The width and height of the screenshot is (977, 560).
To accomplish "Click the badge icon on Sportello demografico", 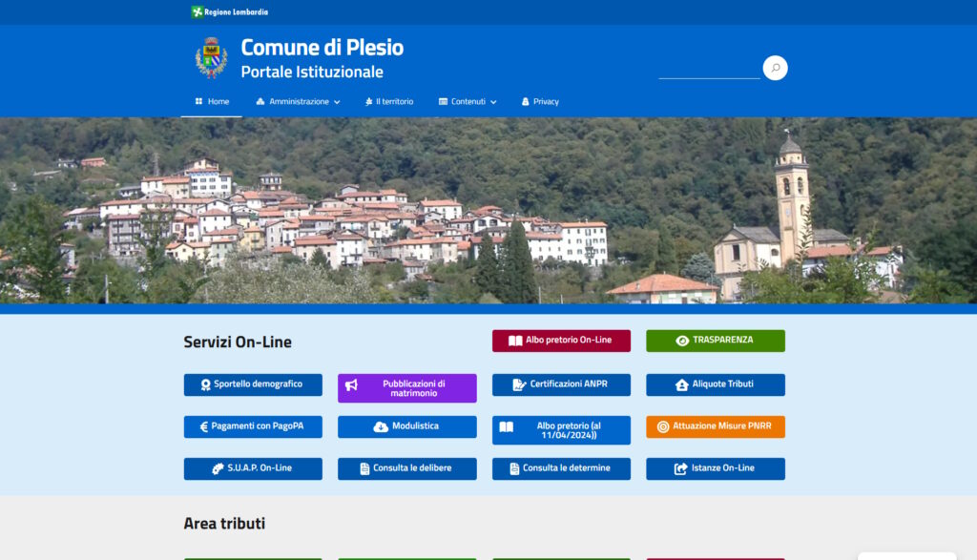I will 206,385.
